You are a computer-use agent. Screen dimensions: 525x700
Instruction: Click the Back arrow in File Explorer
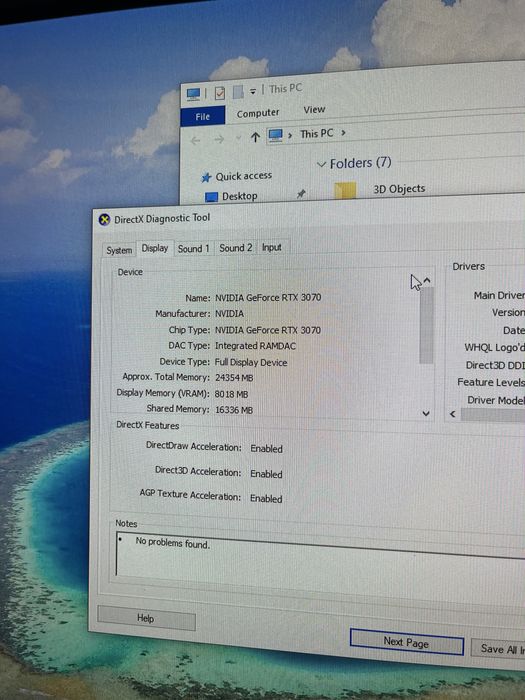tap(195, 141)
